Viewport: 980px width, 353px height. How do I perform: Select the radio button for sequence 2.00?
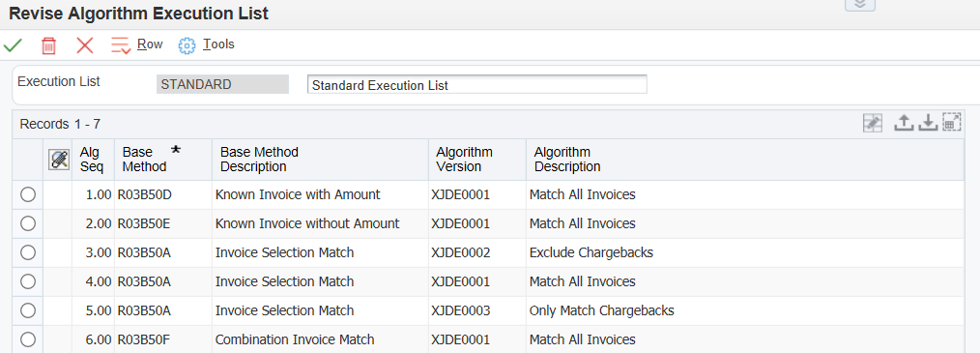(28, 223)
